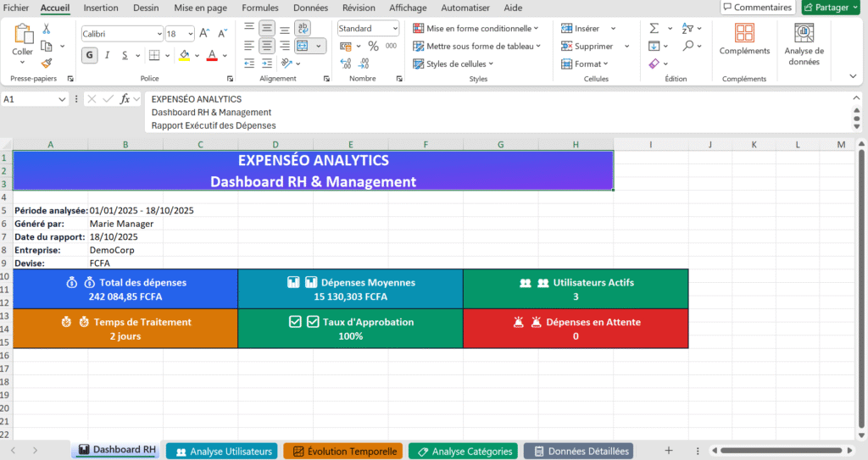Click the A1 Name Box field
The image size is (868, 460).
30,99
